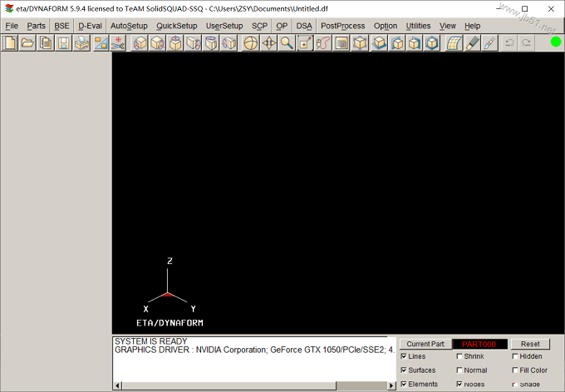Open the SCP menu
Image resolution: width=565 pixels, height=392 pixels.
[259, 26]
